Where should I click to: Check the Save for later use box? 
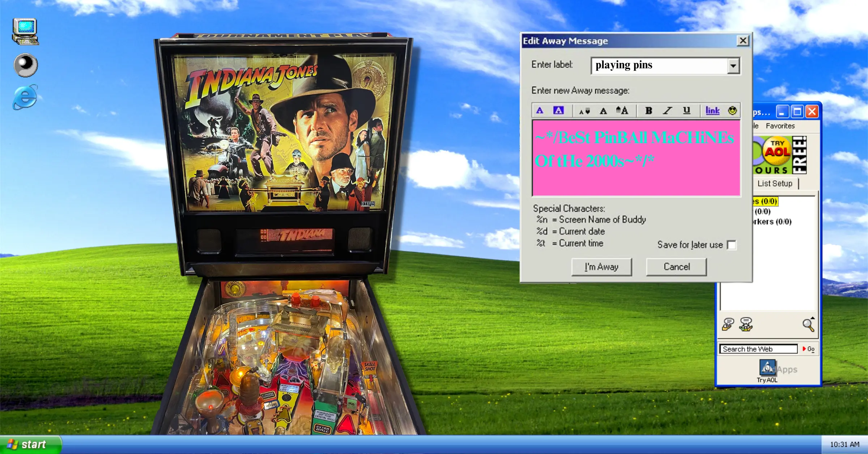[732, 245]
